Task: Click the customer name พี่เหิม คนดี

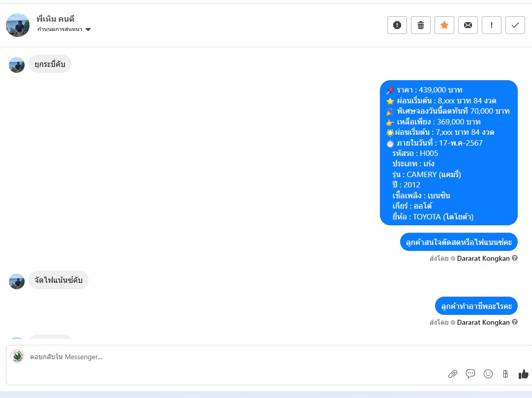Action: 55,19
